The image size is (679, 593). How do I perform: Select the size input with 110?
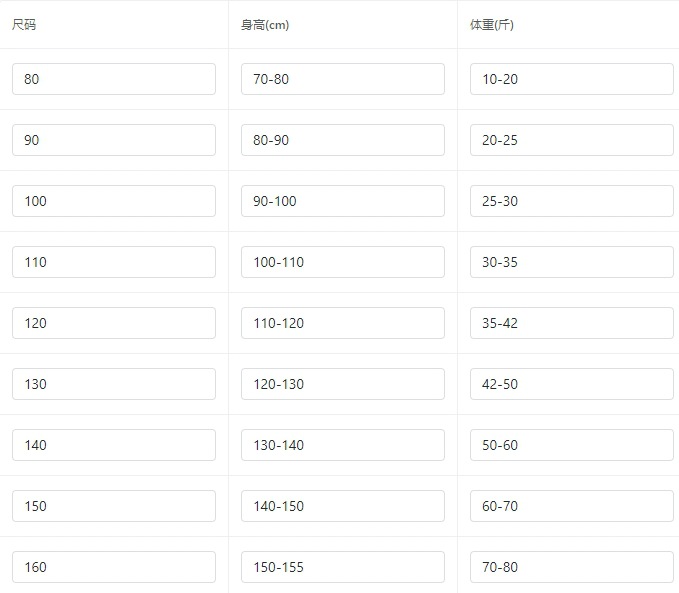tap(114, 262)
